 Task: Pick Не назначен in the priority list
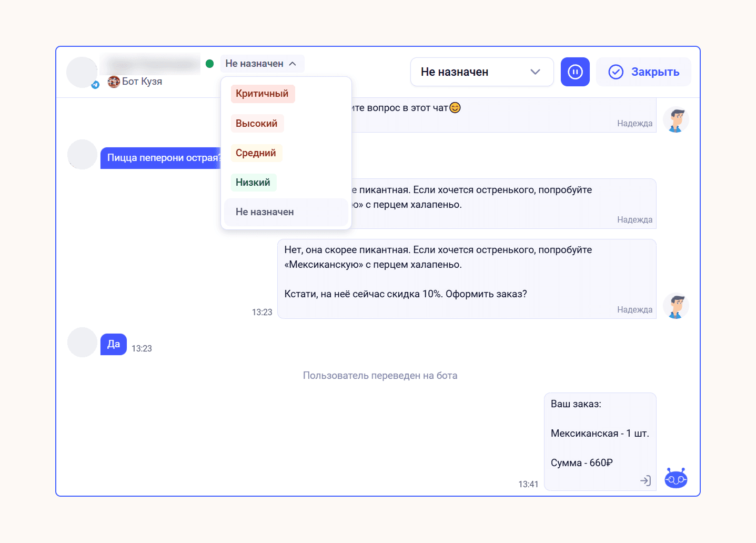(x=286, y=212)
